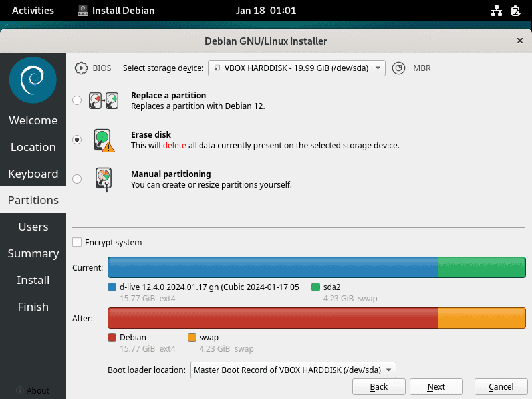532x399 pixels.
Task: Go to the Location step
Action: tap(33, 147)
